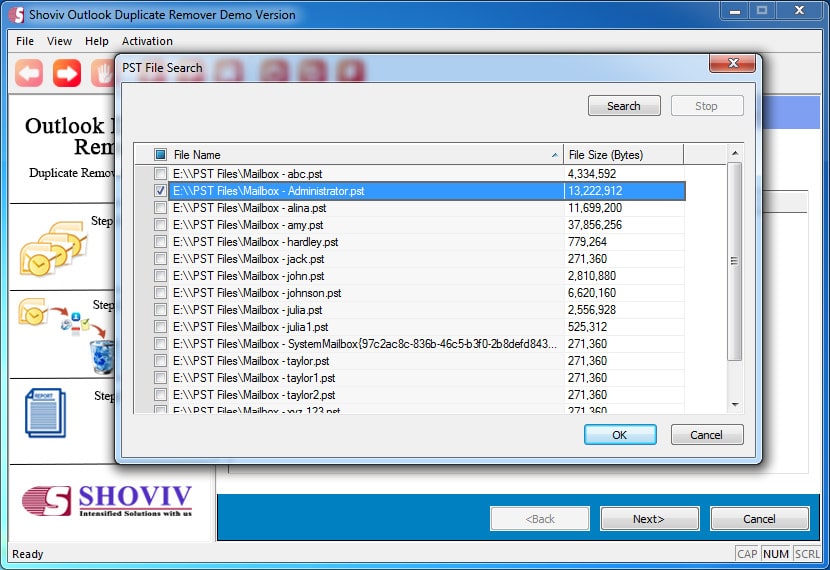This screenshot has height=570, width=830.
Task: Check the Mailbox - taylor.pst checkbox
Action: coord(160,361)
